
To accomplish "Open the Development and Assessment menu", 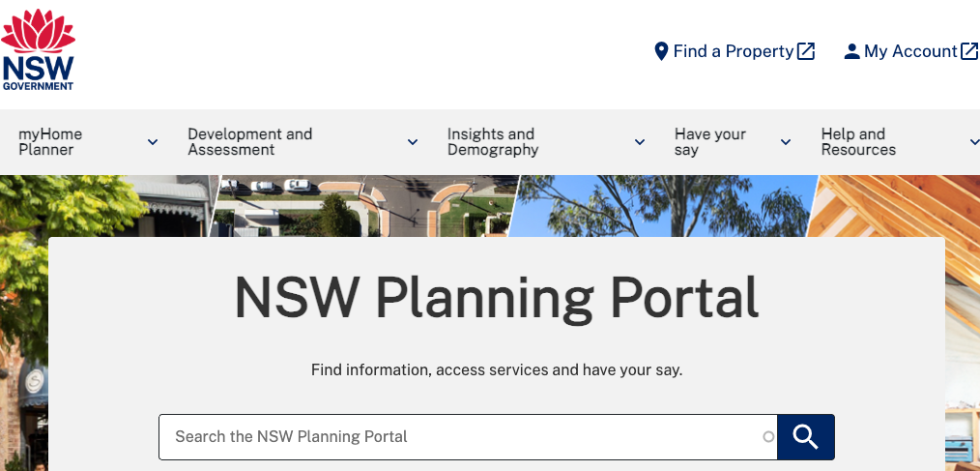I will (249, 142).
